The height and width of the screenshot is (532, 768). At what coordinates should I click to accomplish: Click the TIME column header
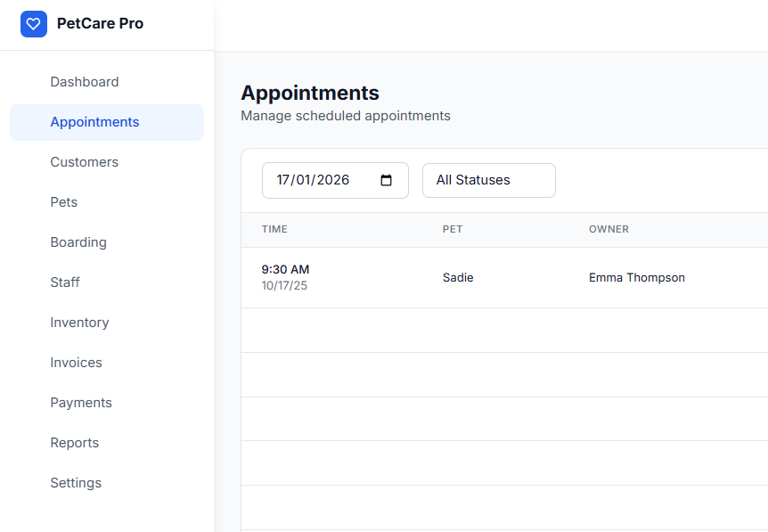pos(274,229)
